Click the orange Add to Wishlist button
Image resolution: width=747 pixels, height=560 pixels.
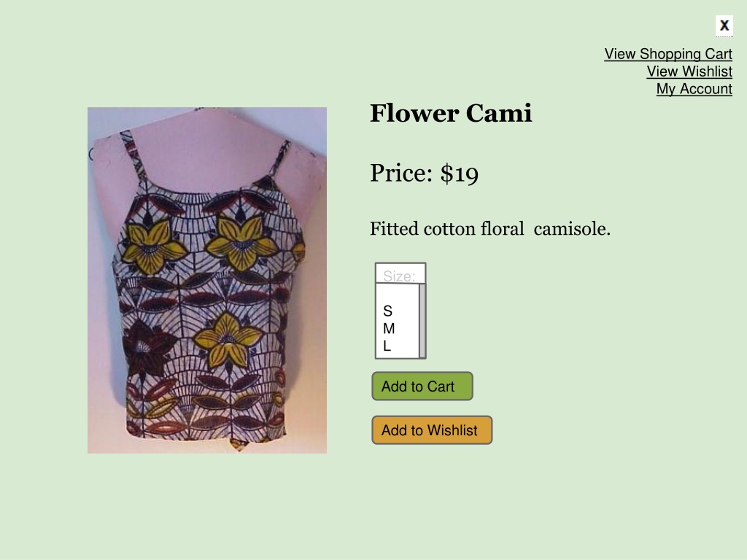[432, 430]
